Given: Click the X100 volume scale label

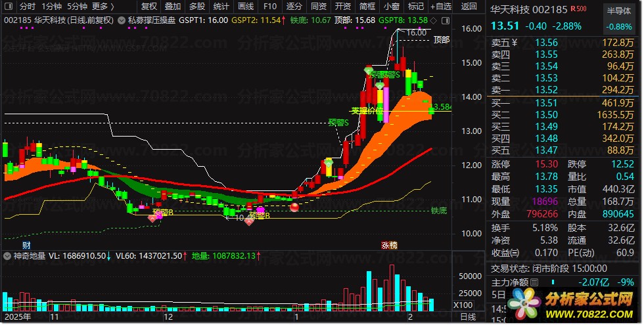Looking at the screenshot, I should [x=463, y=305].
